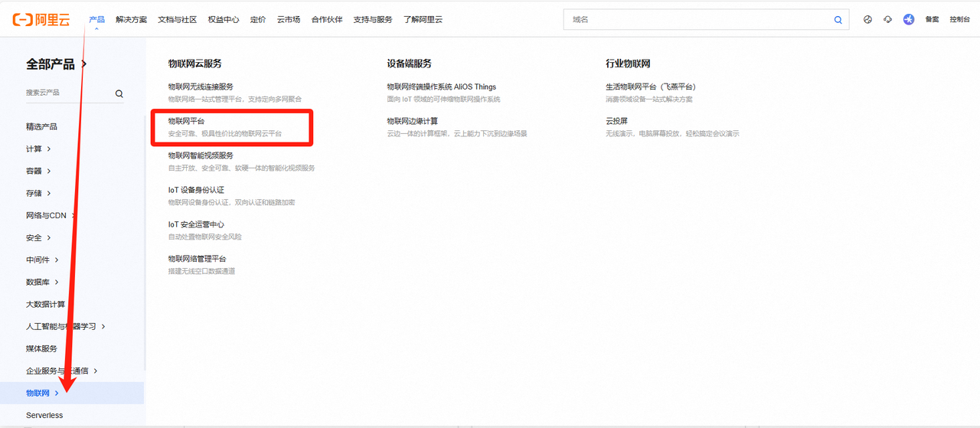
Task: Click the magnifier icon in the 域名 search box
Action: [x=838, y=20]
